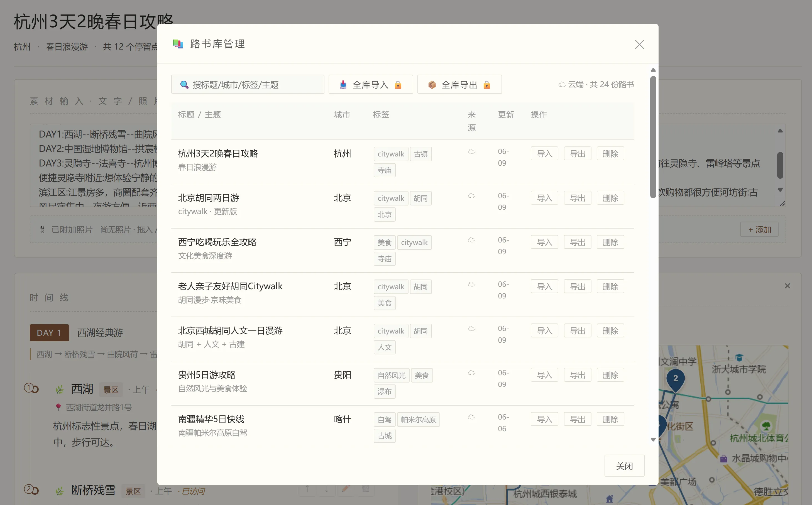Click the 西湖 stop title in background timeline
Viewport: 812px width, 505px height.
tap(82, 389)
